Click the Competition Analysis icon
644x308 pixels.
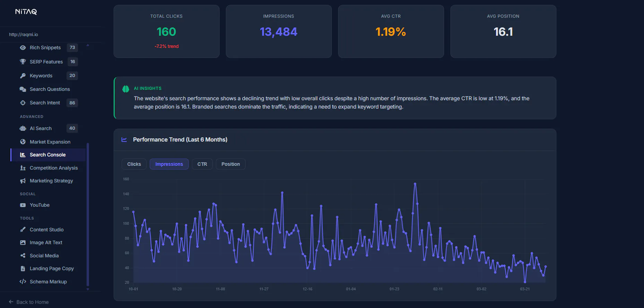coord(23,168)
